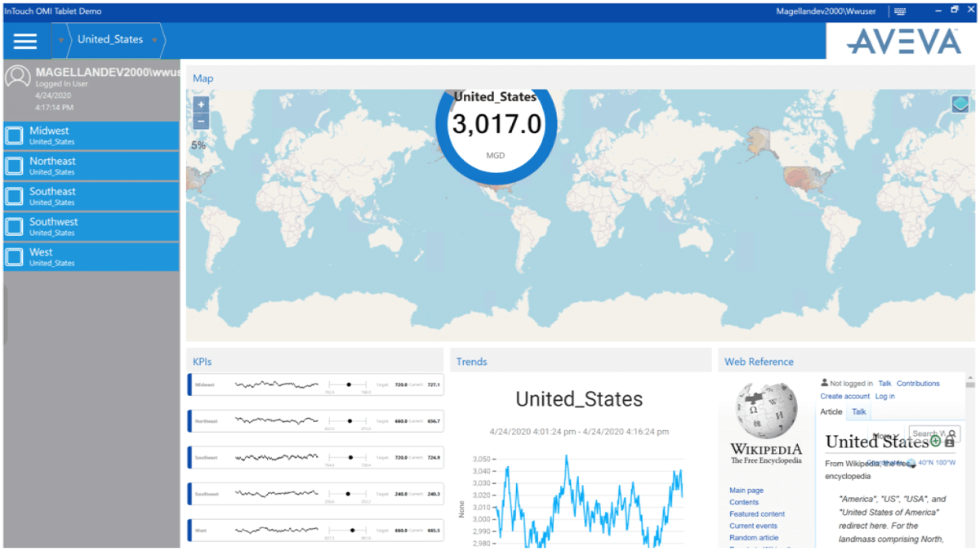This screenshot has height=551, width=980.
Task: Select the Southwest region in sidebar
Action: pos(90,226)
